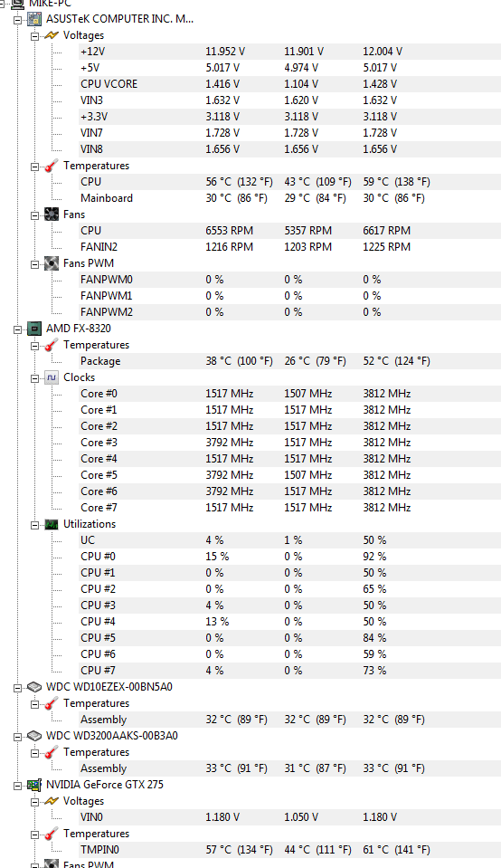The height and width of the screenshot is (868, 501).
Task: Click the AMD FX-8320 processor icon
Action: [x=34, y=329]
